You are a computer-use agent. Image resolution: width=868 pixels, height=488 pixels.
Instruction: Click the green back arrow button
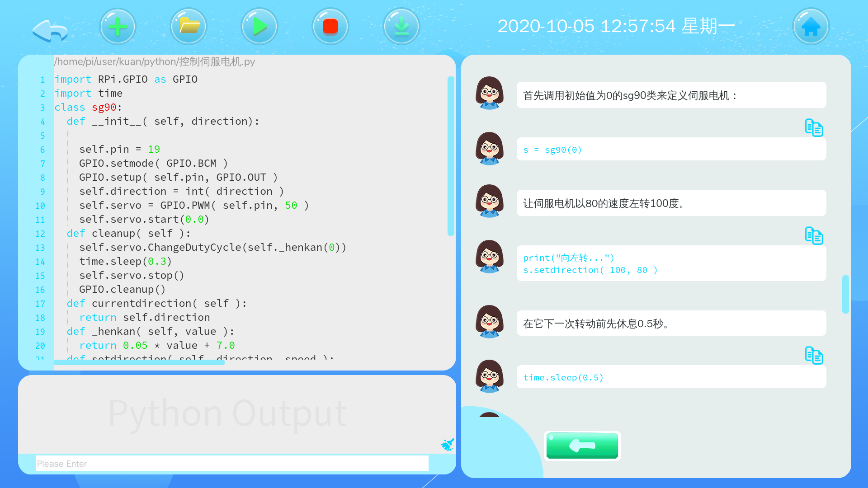pyautogui.click(x=582, y=446)
